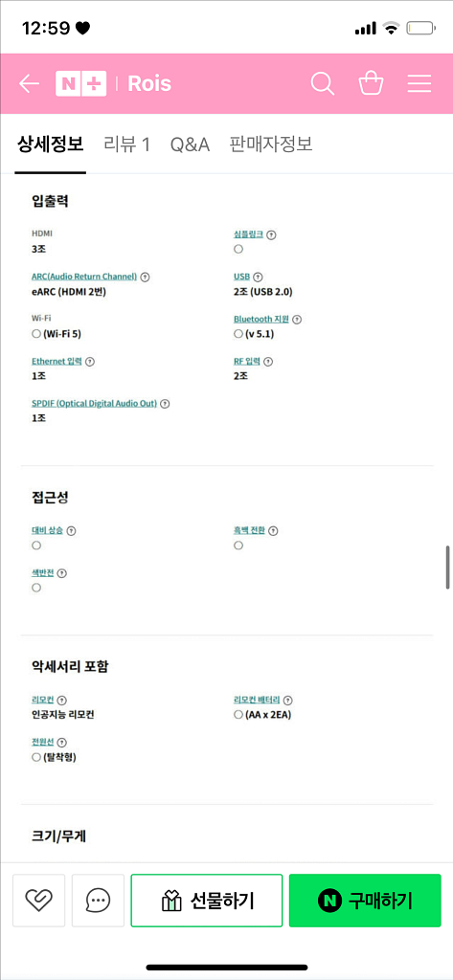
Task: Click the circle under 색반전
Action: point(36,589)
